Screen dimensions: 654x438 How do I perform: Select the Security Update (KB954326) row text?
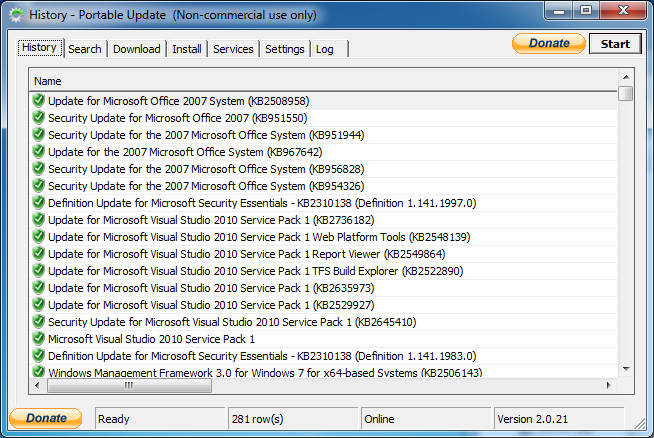(206, 186)
